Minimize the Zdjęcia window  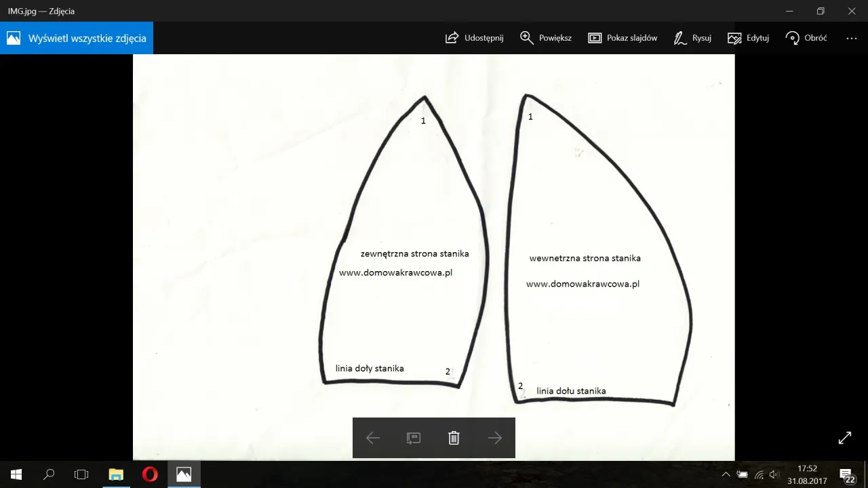[x=789, y=11]
